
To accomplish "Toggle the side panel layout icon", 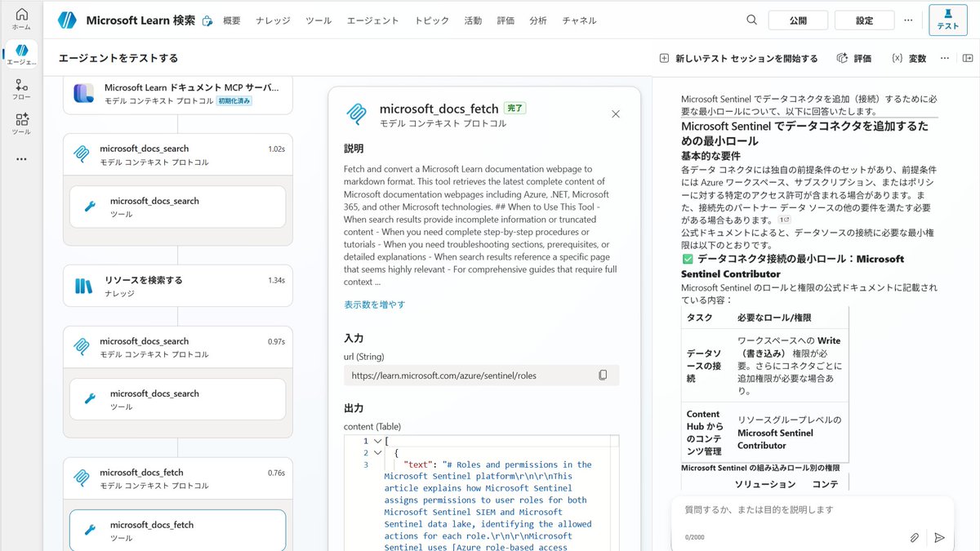I will click(968, 59).
